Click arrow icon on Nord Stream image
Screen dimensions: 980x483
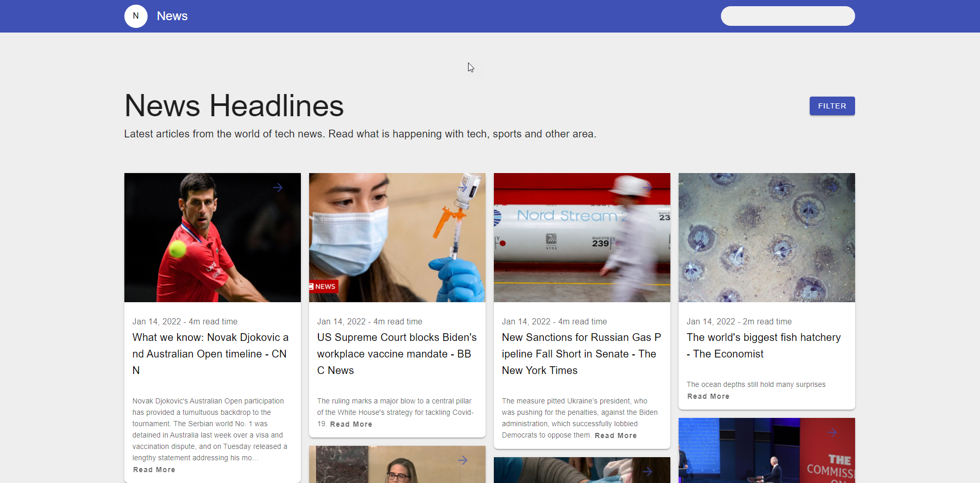pyautogui.click(x=648, y=188)
